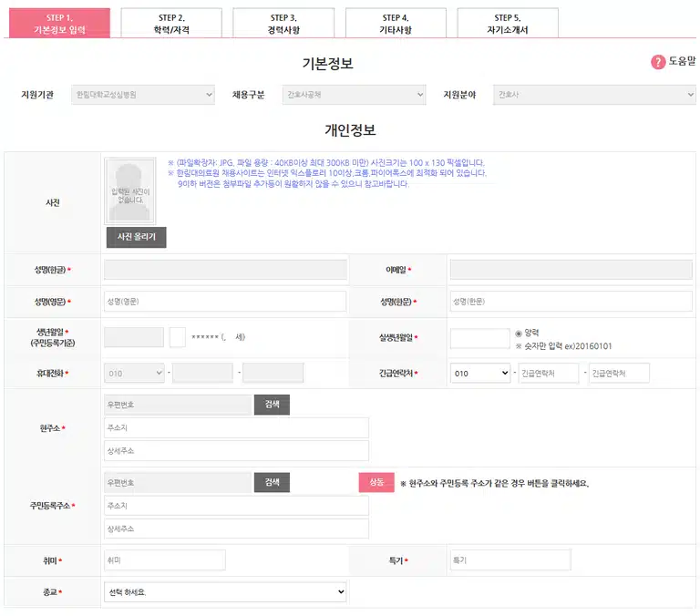Click the 기본정보 heading text

(x=328, y=64)
